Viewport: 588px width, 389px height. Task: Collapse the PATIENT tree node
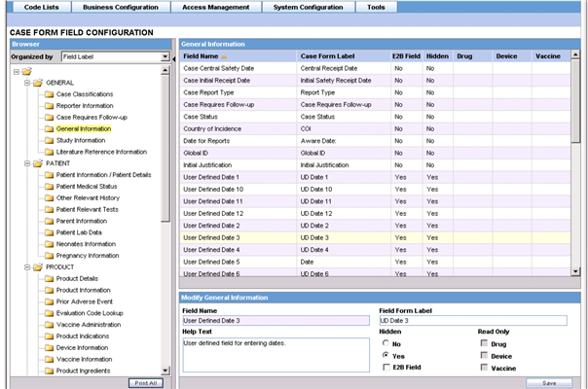(27, 163)
